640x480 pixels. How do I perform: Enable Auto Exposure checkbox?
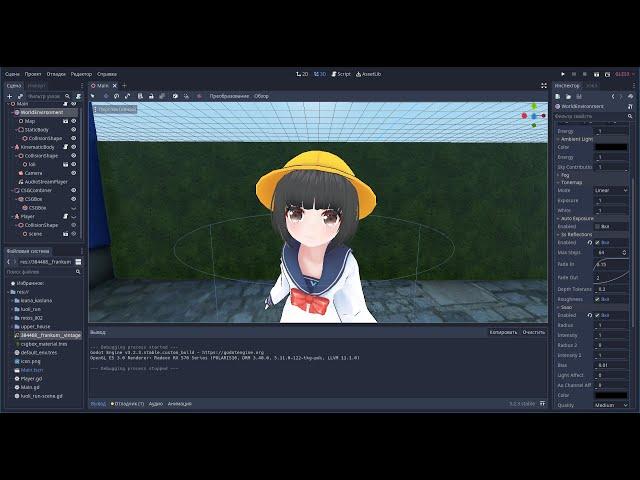[598, 227]
